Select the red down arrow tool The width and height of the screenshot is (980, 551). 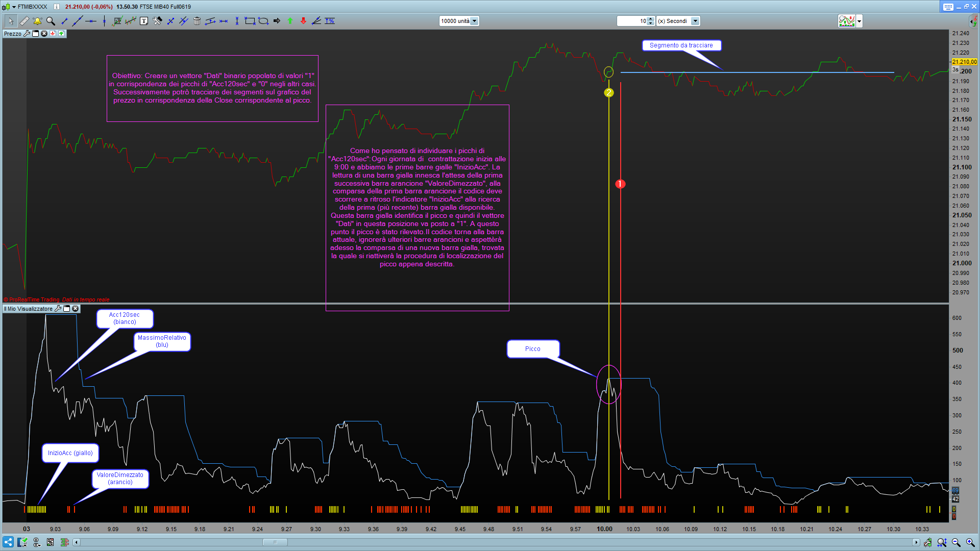pyautogui.click(x=303, y=21)
